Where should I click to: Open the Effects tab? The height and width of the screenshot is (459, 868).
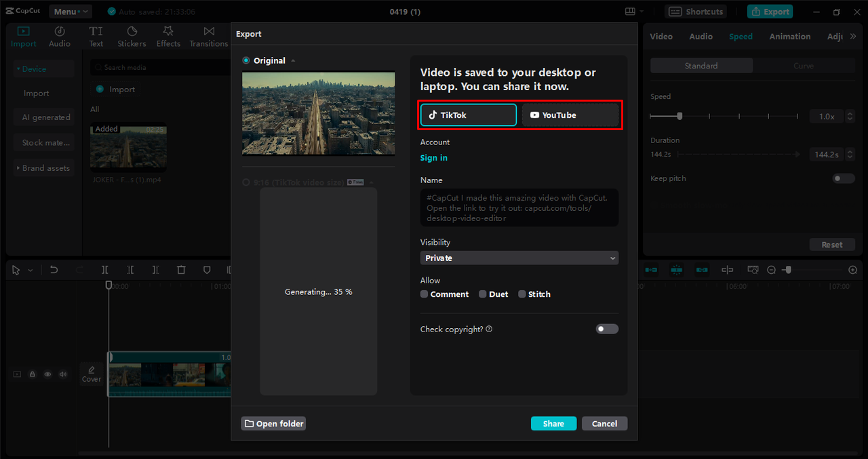tap(168, 37)
